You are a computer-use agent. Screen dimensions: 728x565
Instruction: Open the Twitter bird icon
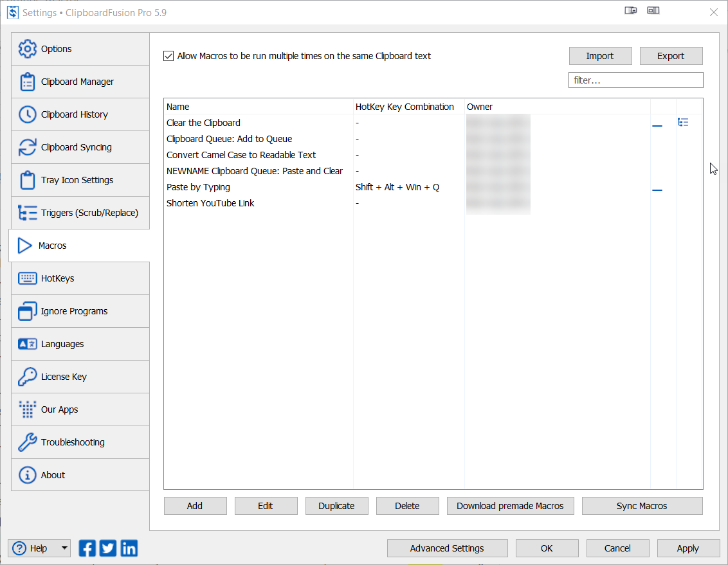click(108, 548)
